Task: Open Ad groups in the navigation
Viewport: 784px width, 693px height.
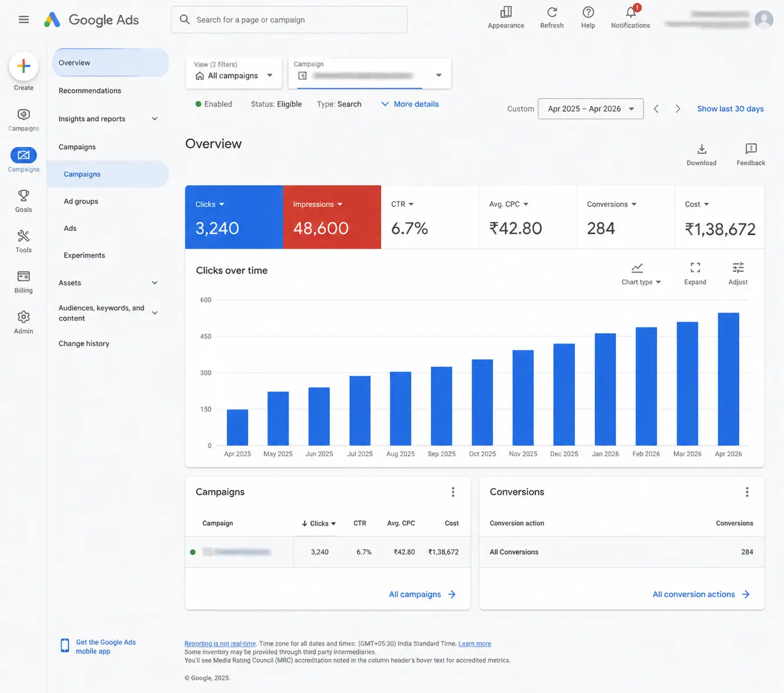Action: 81,201
